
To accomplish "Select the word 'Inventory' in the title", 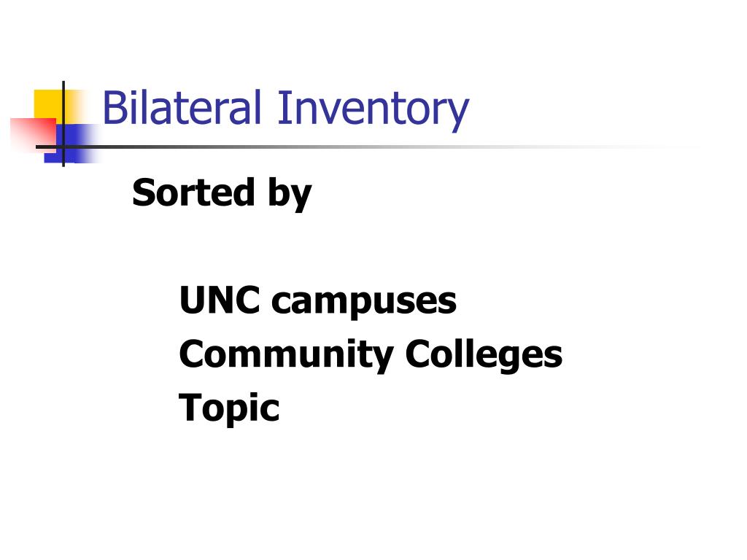I will coord(373,111).
